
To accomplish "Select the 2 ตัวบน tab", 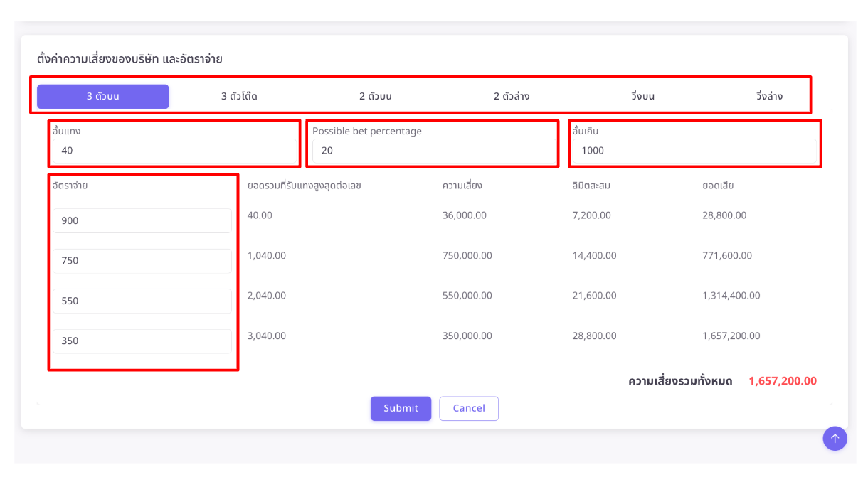I will [x=374, y=96].
